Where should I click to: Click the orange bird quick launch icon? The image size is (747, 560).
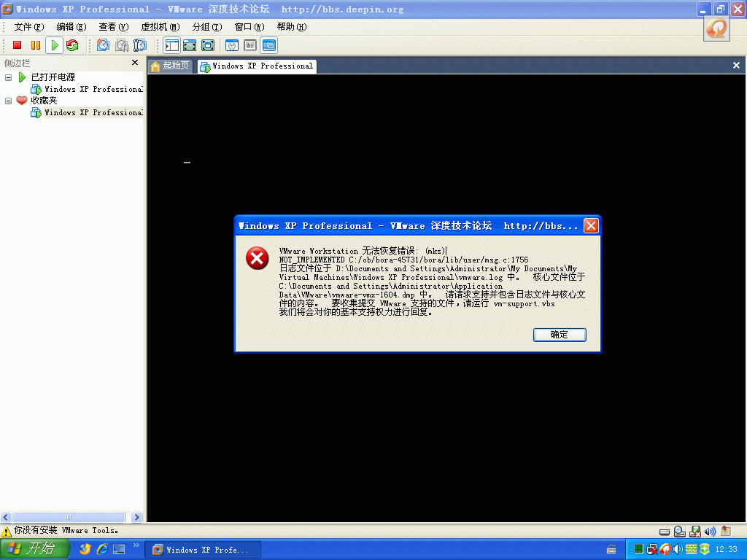click(x=85, y=549)
